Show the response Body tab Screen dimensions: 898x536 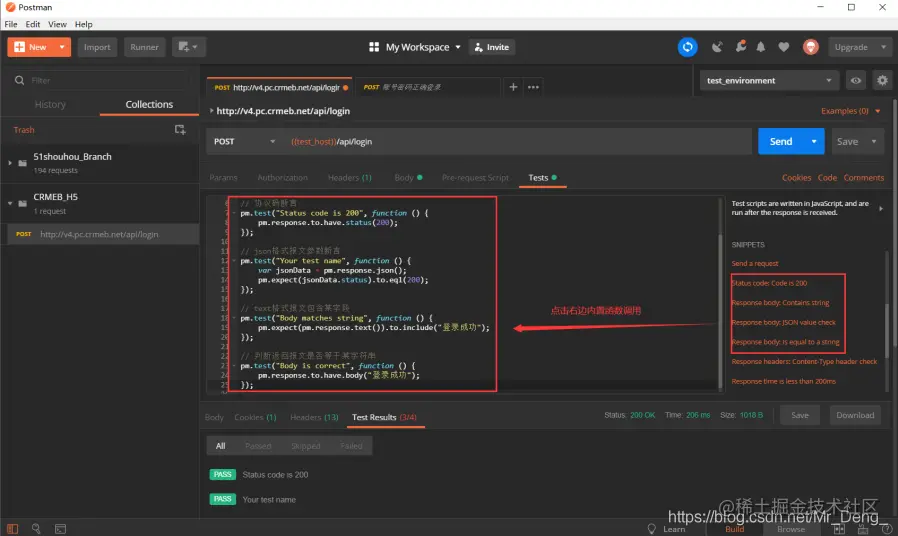pos(214,417)
